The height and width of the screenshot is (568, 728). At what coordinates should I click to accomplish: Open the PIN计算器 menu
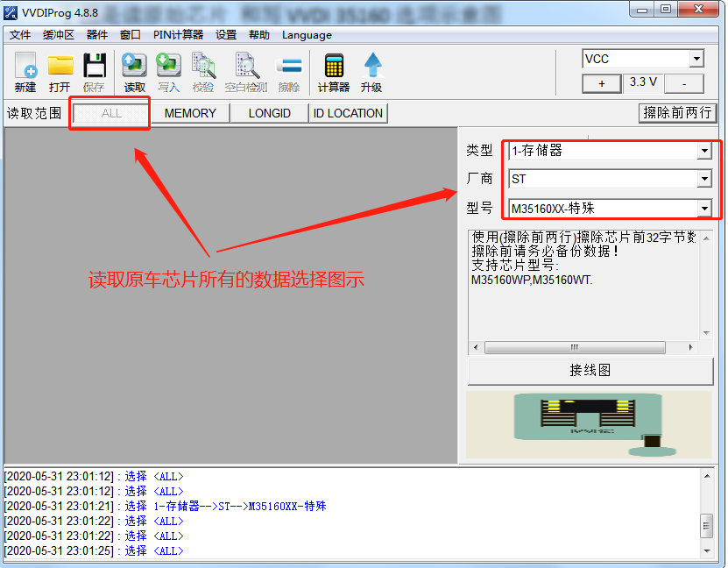179,35
